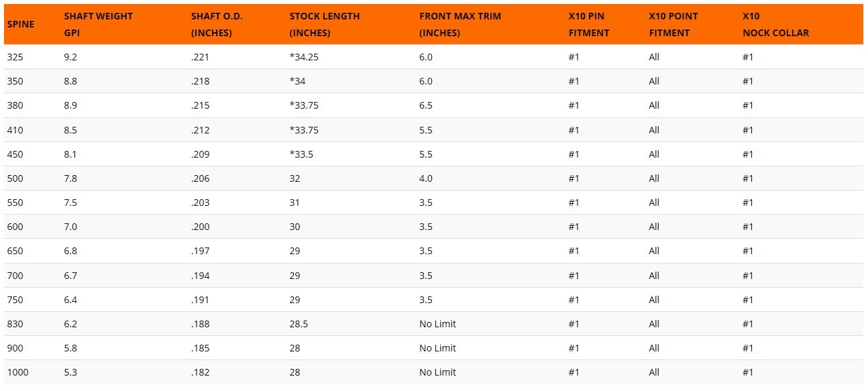Click the X10 POINT FITMENT header
This screenshot has width=868, height=391.
pos(673,24)
